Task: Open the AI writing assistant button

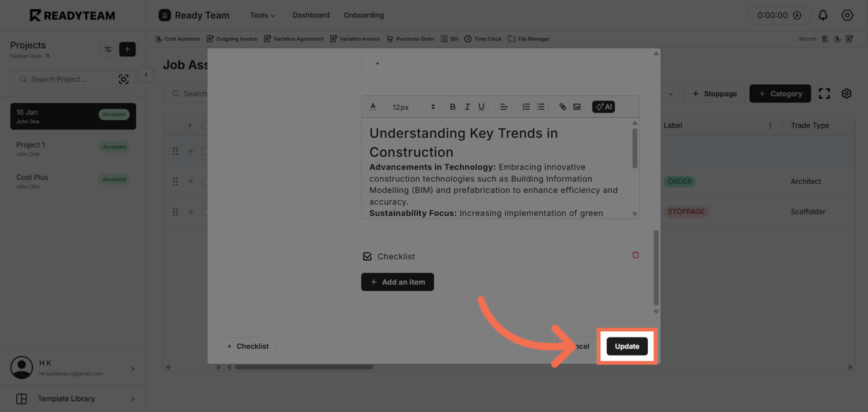Action: 604,107
